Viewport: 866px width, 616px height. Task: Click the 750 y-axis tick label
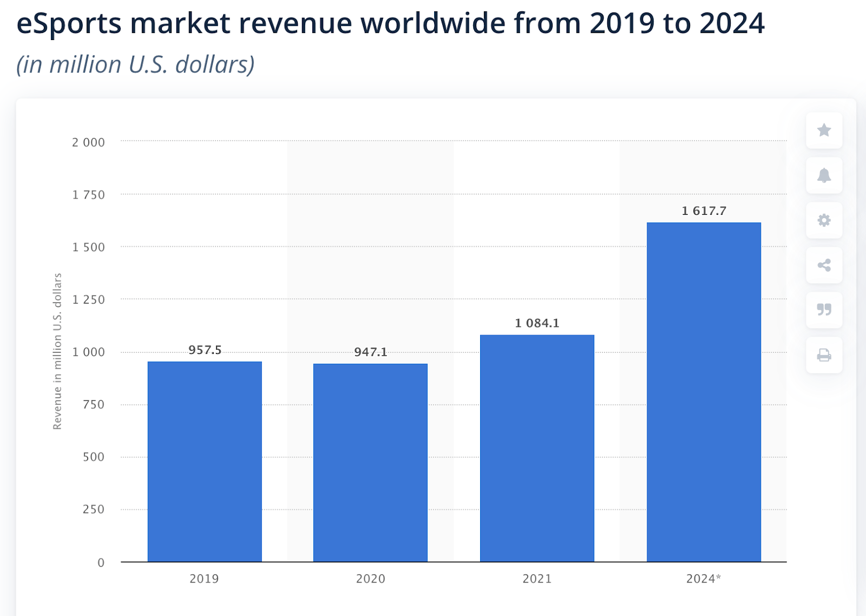94,405
